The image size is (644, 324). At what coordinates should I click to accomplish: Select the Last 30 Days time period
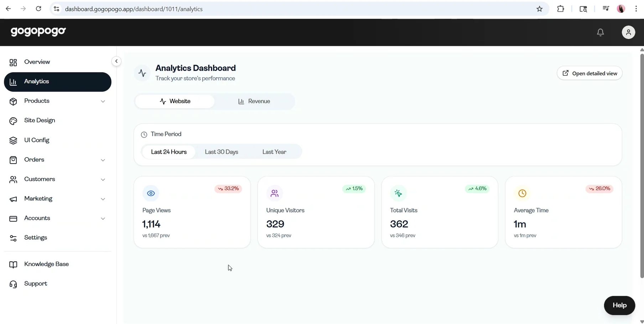click(x=222, y=152)
